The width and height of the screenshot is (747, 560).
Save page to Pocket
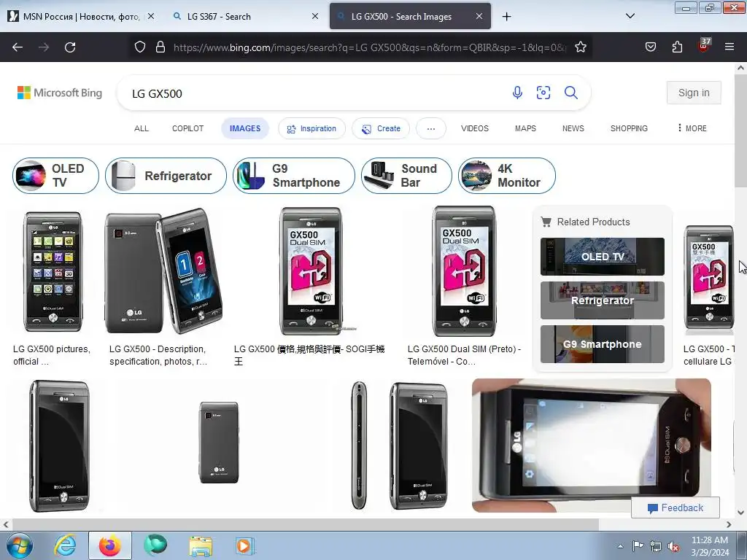click(650, 47)
